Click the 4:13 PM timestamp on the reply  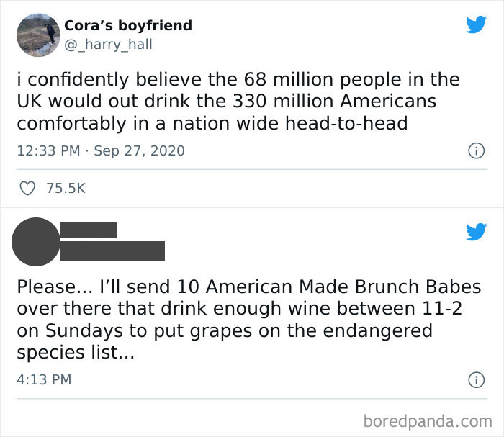(44, 379)
